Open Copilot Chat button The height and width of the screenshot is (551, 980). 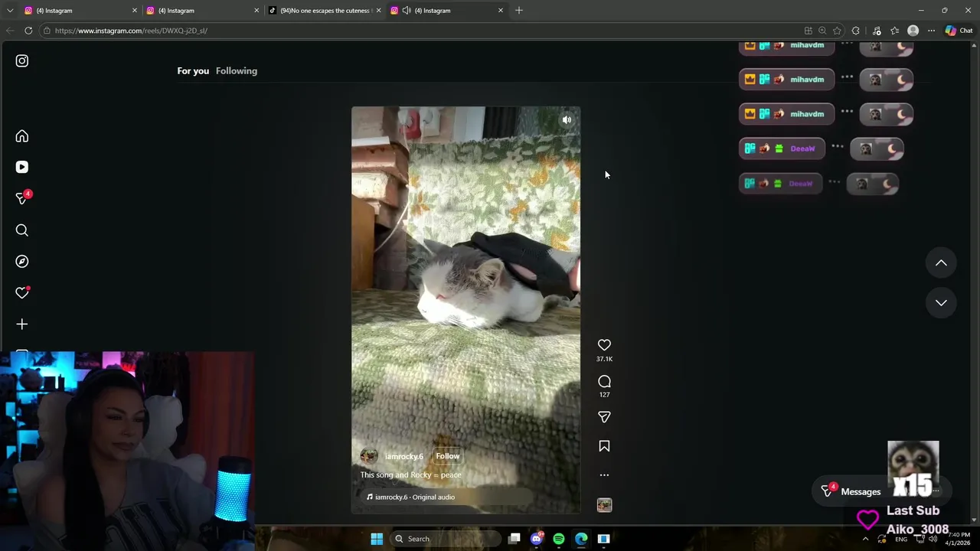pyautogui.click(x=959, y=31)
